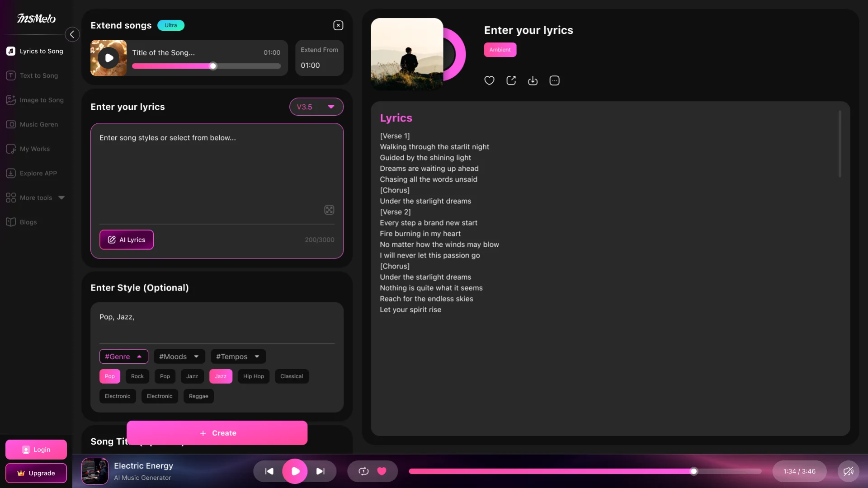868x488 pixels.
Task: Select the Hip Hop genre tag
Action: pos(253,376)
